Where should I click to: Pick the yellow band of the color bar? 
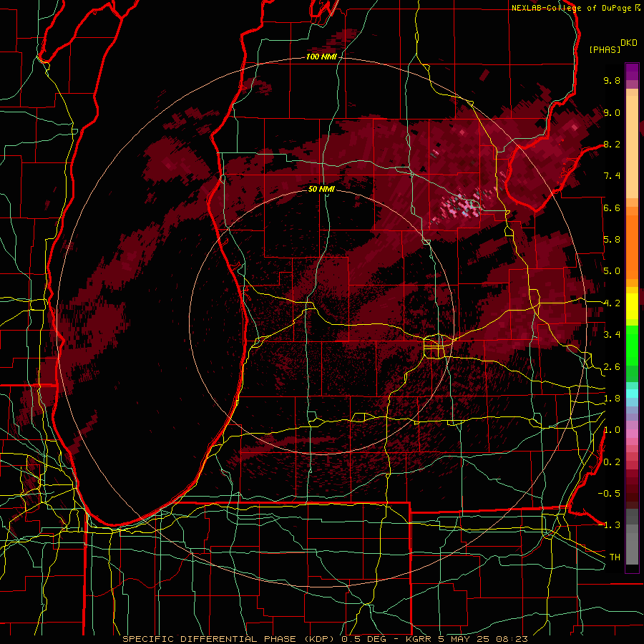pyautogui.click(x=632, y=306)
